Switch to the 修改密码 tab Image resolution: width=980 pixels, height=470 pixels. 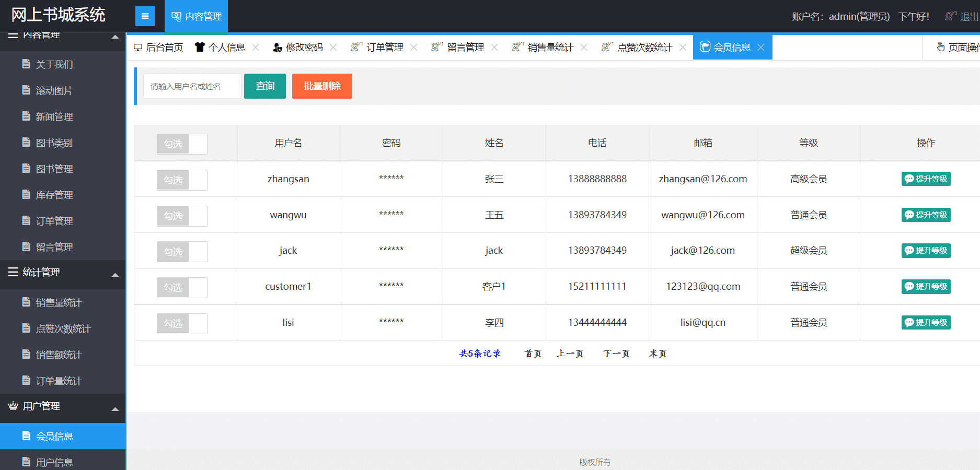tap(298, 48)
